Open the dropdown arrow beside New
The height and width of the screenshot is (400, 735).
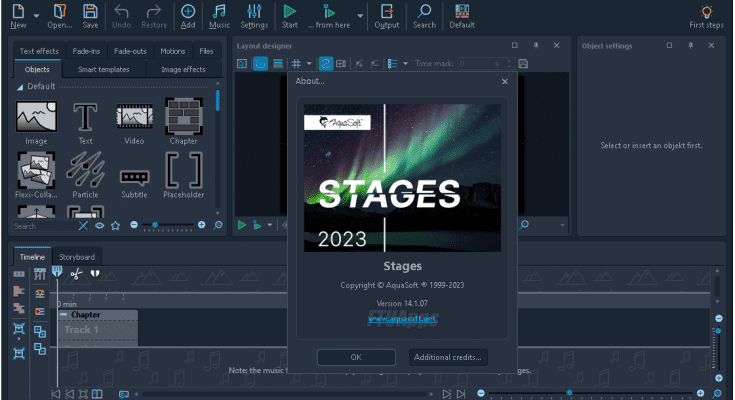36,16
